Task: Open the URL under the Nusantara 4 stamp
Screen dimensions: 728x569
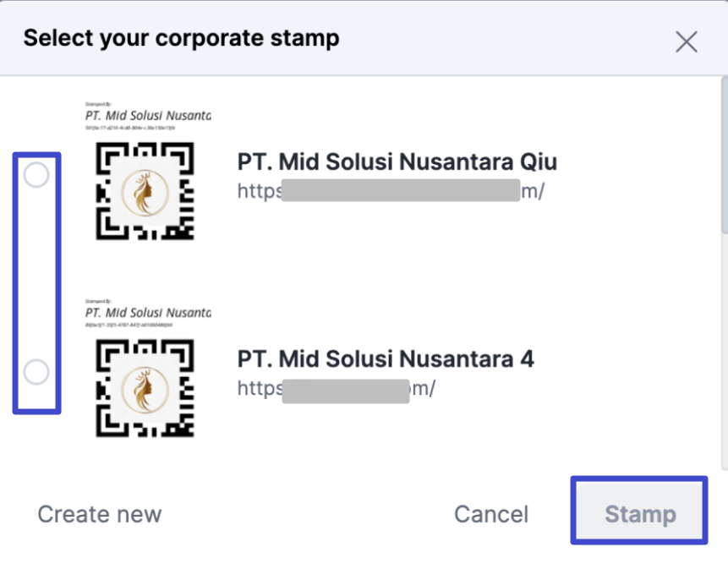Action: tap(337, 388)
